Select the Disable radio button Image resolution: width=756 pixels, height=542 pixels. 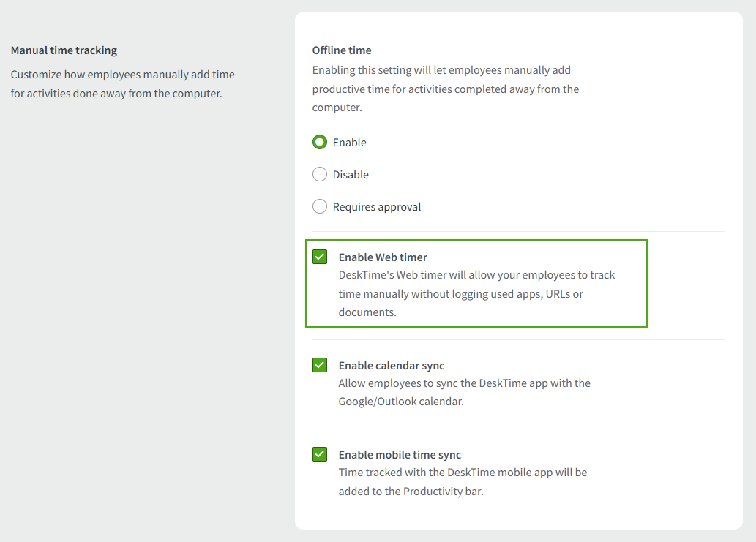[x=320, y=174]
